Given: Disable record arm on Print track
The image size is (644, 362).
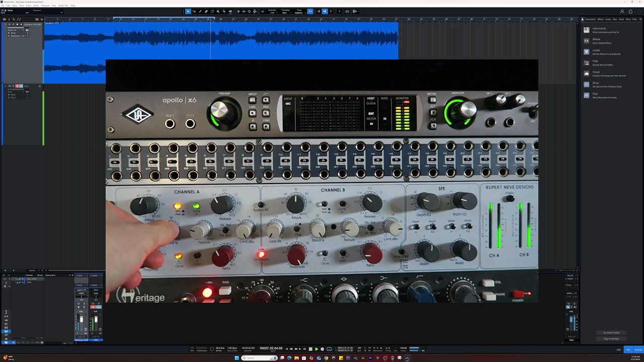Looking at the screenshot, I should pos(17,86).
